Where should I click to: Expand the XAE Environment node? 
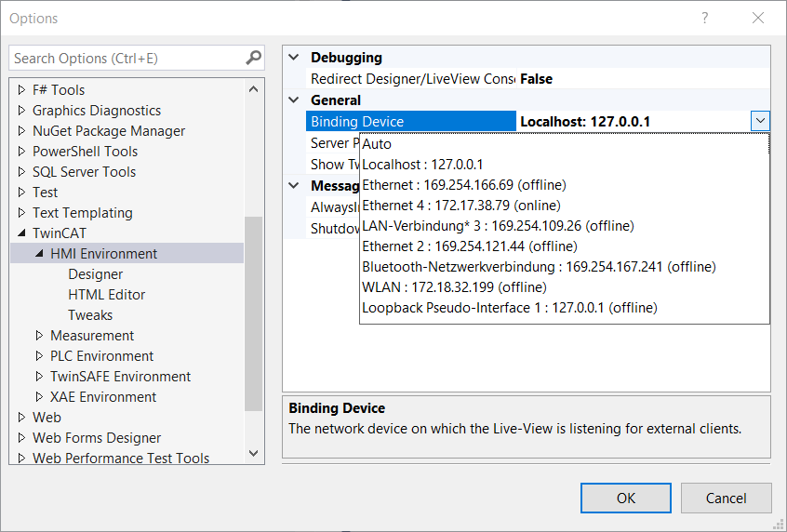(39, 396)
